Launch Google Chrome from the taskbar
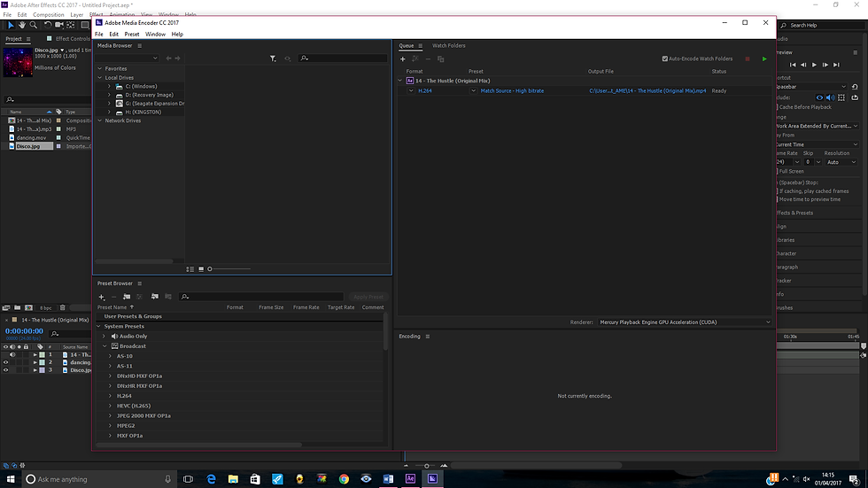Viewport: 868px width, 488px height. pyautogui.click(x=344, y=478)
